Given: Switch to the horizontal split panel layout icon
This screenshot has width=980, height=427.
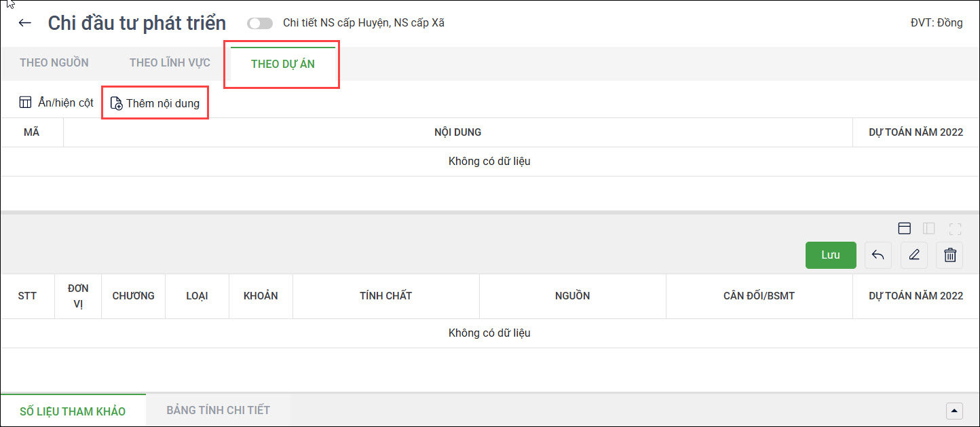Looking at the screenshot, I should tap(904, 229).
